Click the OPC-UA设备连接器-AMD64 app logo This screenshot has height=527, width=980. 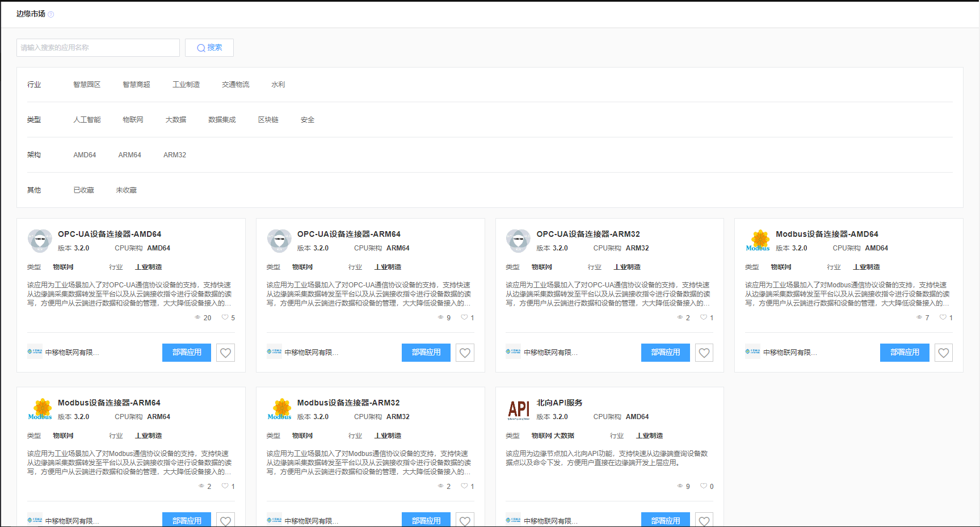(40, 241)
